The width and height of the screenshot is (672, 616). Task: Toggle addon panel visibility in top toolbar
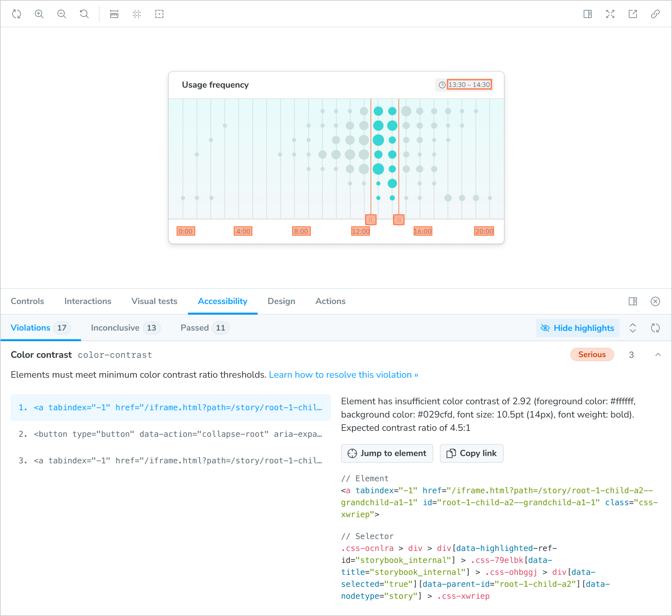tap(588, 14)
